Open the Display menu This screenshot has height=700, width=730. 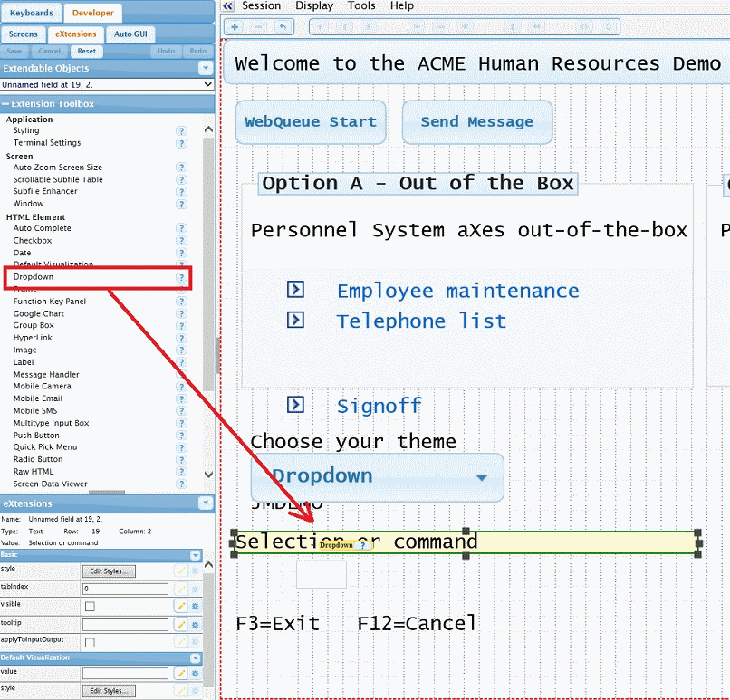click(314, 5)
